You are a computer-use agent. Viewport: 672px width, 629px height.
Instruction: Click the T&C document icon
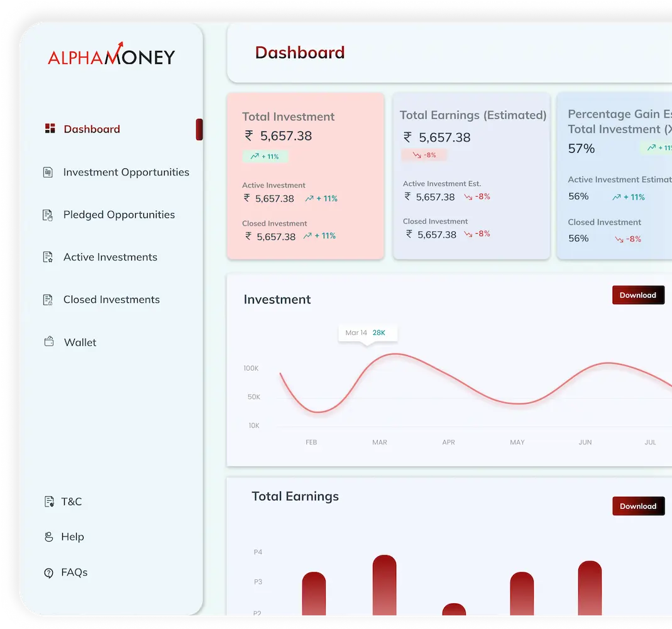click(49, 501)
